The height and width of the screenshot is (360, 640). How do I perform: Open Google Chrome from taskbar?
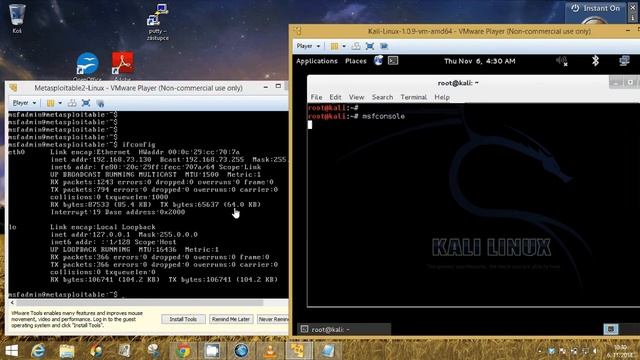[x=183, y=351]
